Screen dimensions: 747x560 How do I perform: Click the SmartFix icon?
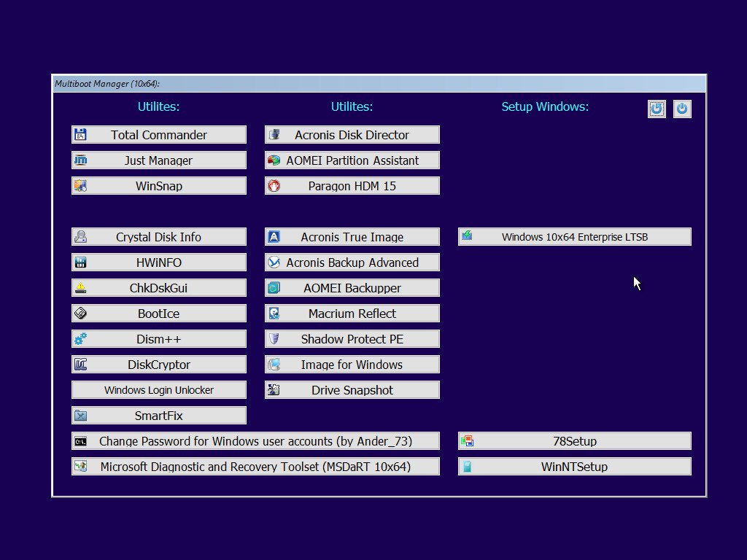pyautogui.click(x=80, y=416)
